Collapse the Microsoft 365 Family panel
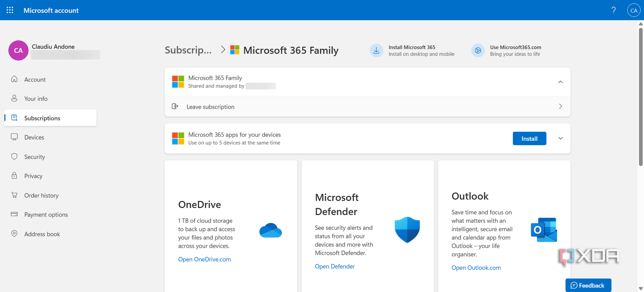Viewport: 644px width, 292px height. (560, 82)
